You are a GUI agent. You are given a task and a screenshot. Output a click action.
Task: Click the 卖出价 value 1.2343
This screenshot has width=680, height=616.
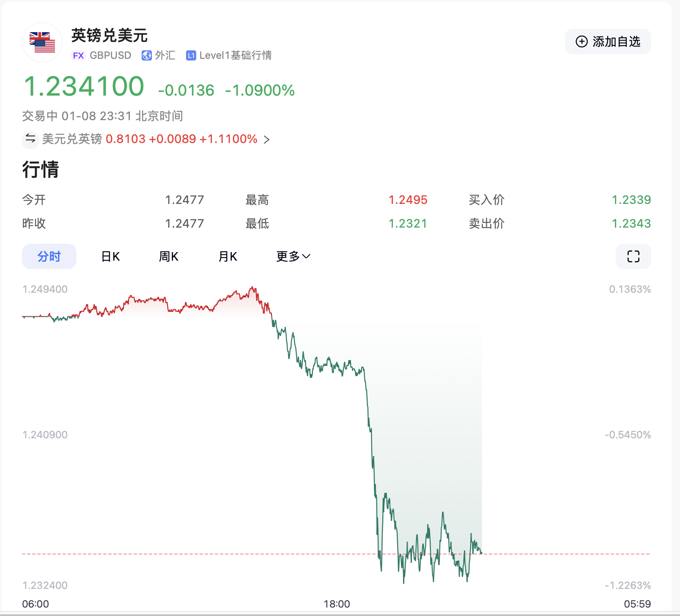click(632, 223)
